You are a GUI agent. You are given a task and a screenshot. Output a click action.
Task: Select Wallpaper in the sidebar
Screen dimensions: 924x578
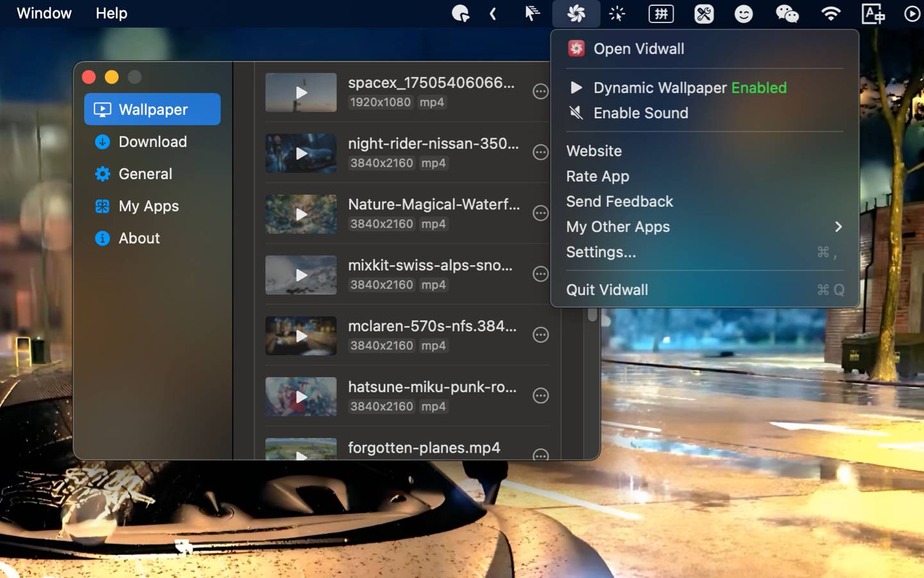pos(153,109)
